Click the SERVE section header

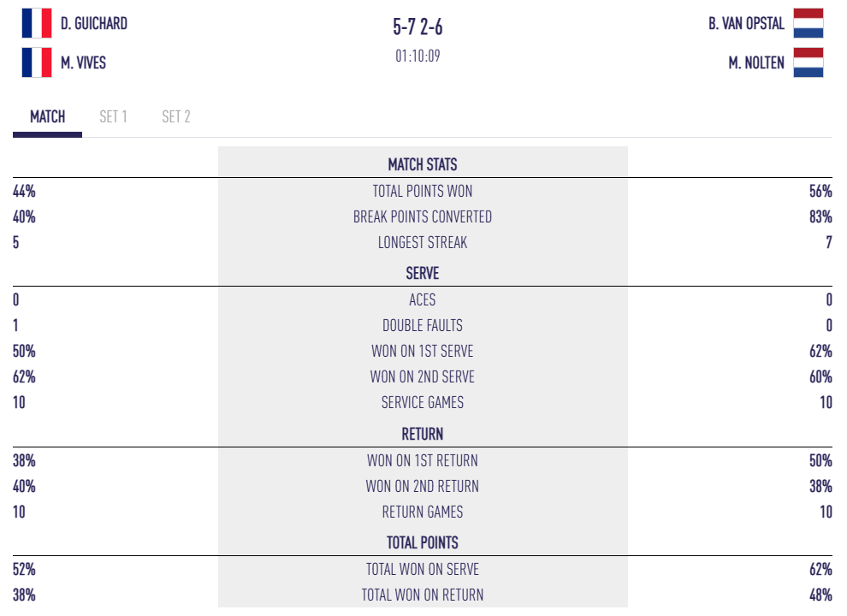(x=423, y=274)
